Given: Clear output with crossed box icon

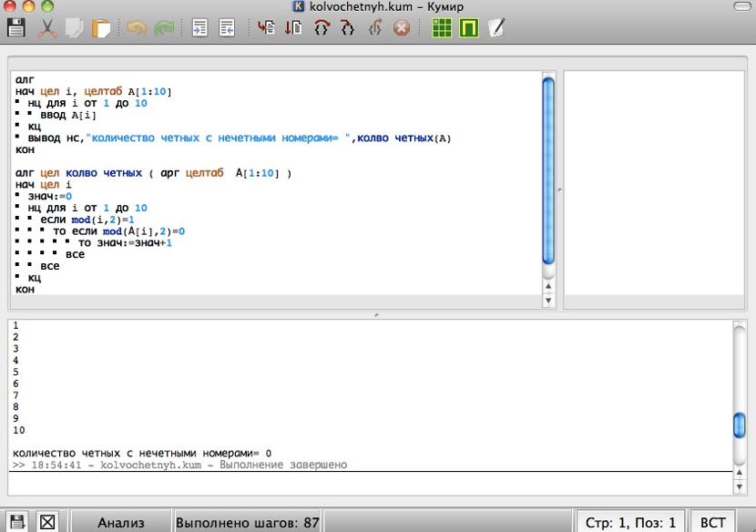Looking at the screenshot, I should point(46,522).
